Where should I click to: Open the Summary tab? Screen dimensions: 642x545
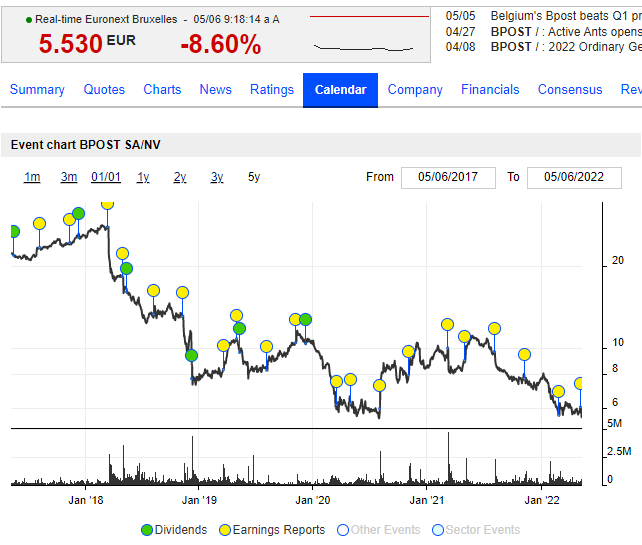point(37,90)
